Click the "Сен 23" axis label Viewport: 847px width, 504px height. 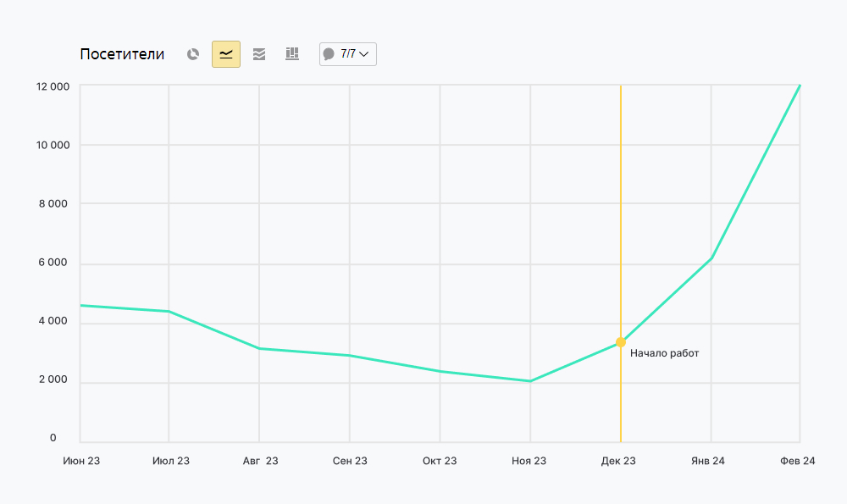350,461
